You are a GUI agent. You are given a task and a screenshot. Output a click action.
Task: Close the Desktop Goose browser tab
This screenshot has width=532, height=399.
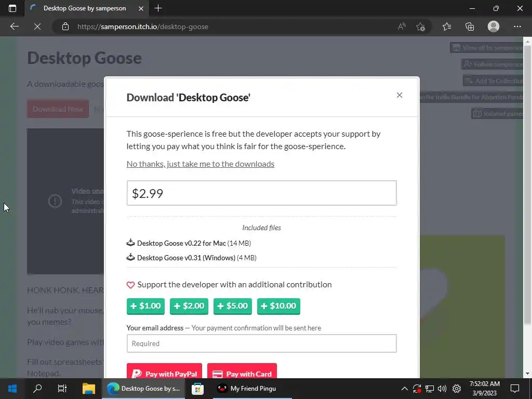point(141,8)
